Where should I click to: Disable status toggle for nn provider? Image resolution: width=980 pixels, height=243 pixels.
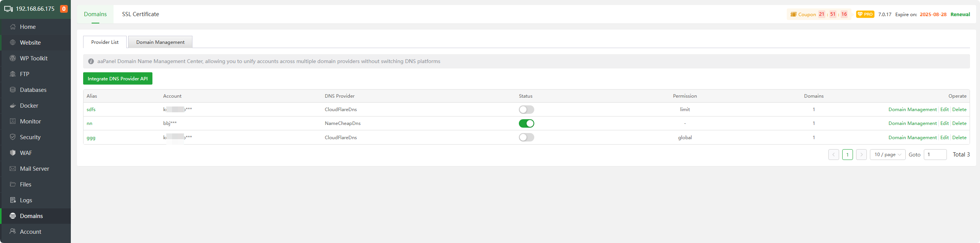pos(526,123)
